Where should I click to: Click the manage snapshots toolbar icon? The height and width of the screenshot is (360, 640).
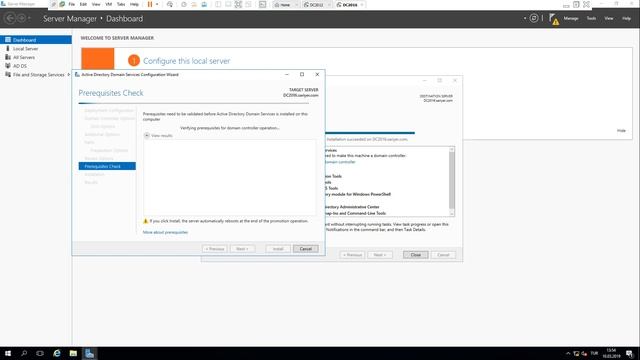point(204,4)
